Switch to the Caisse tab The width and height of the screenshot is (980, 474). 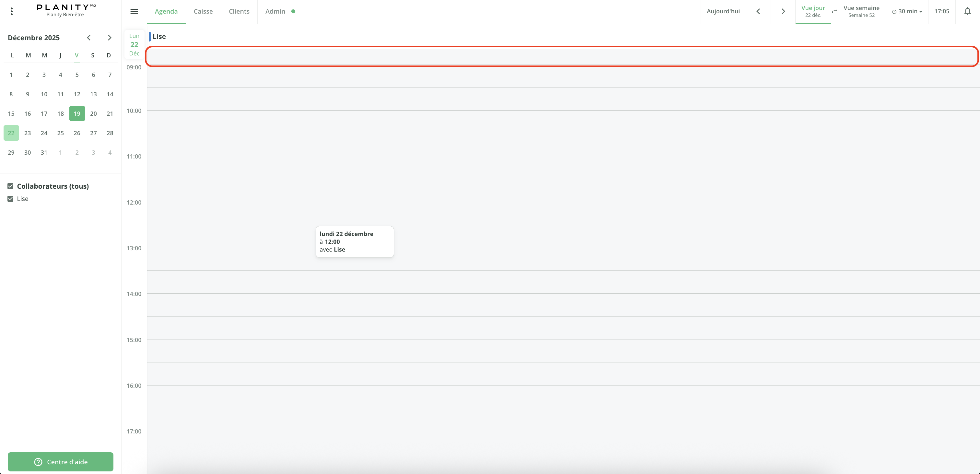coord(203,11)
